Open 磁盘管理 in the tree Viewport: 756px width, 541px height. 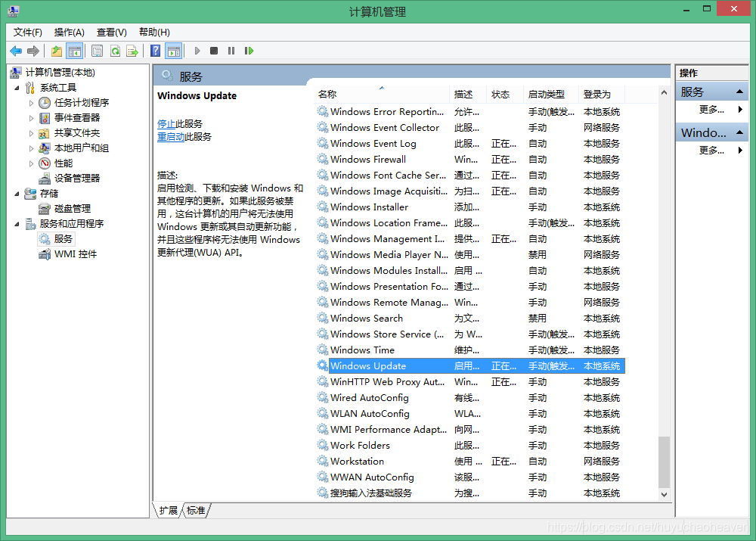[x=73, y=209]
